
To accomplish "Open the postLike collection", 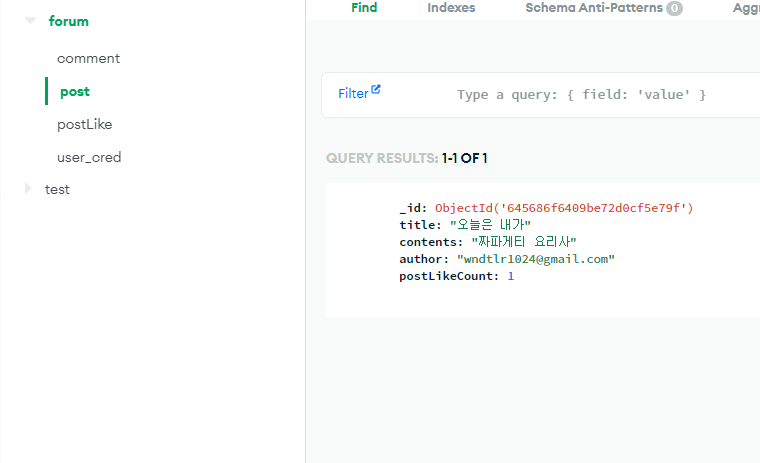I will pyautogui.click(x=85, y=125).
